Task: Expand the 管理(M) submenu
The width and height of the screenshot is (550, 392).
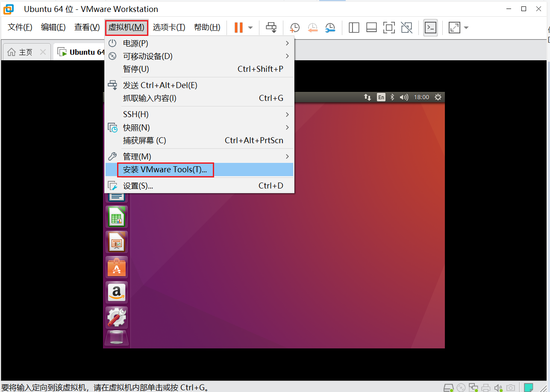Action: [x=199, y=156]
